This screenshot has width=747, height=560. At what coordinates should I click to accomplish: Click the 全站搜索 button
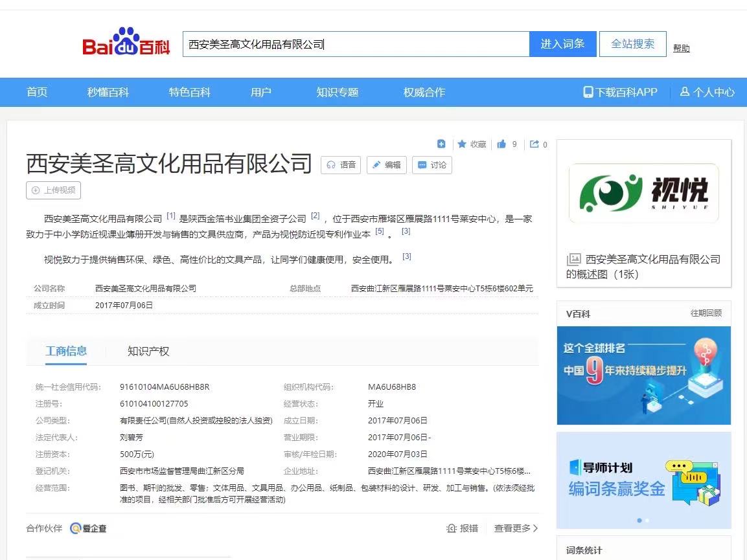pos(632,43)
